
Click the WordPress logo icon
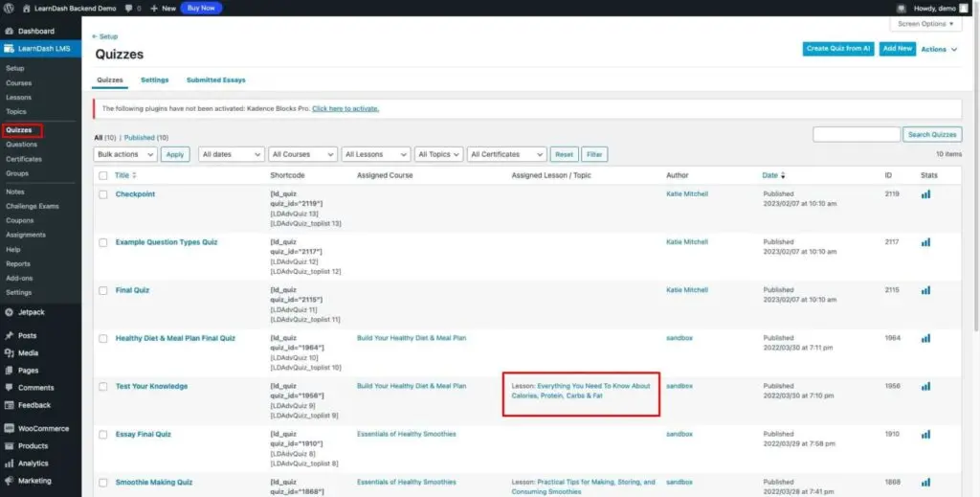pos(9,8)
